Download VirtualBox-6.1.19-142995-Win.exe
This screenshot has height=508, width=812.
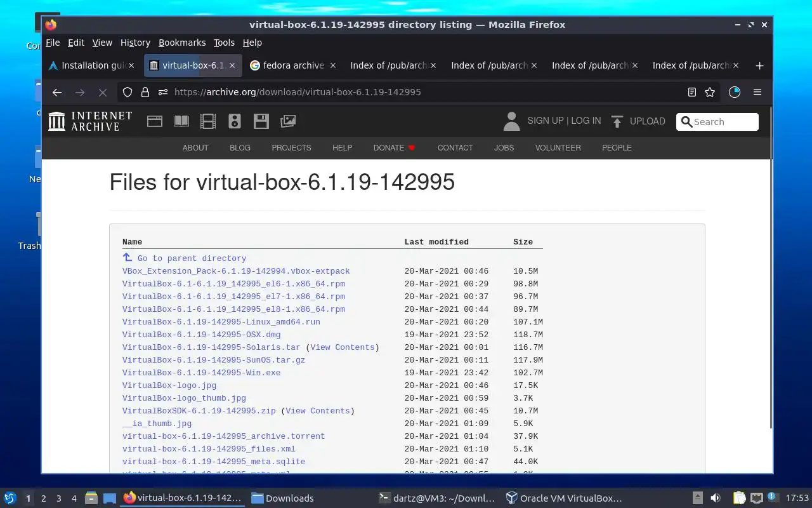(x=201, y=373)
